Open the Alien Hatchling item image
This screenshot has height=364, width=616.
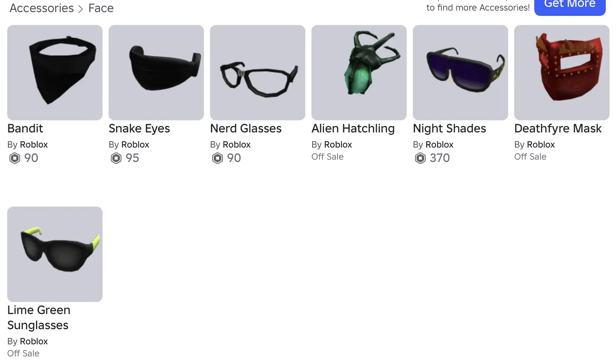click(x=359, y=73)
